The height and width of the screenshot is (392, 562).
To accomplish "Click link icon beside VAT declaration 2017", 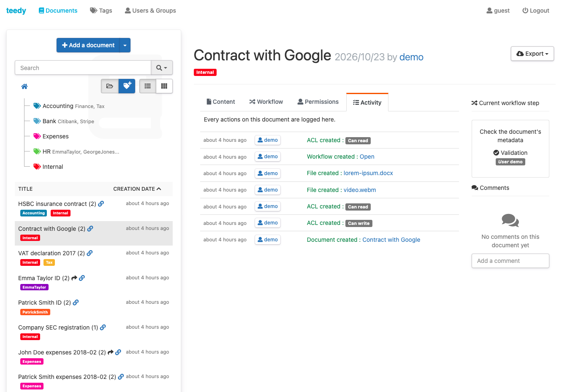I will coord(90,253).
